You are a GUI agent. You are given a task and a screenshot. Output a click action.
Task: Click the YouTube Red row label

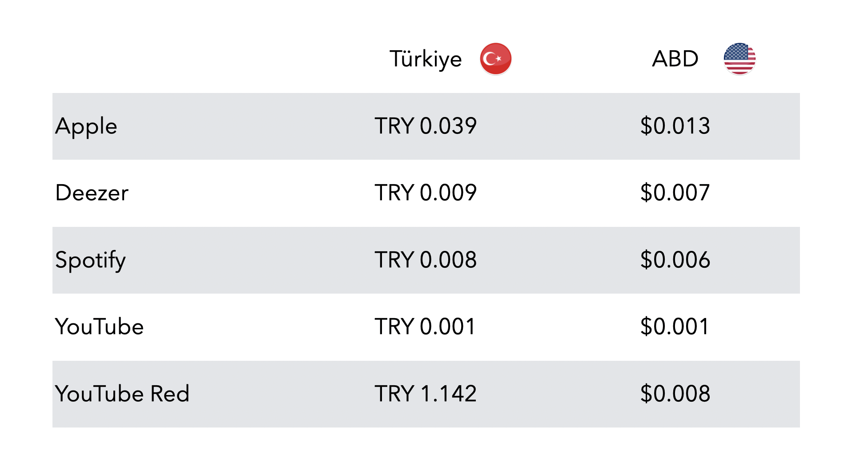(x=122, y=394)
